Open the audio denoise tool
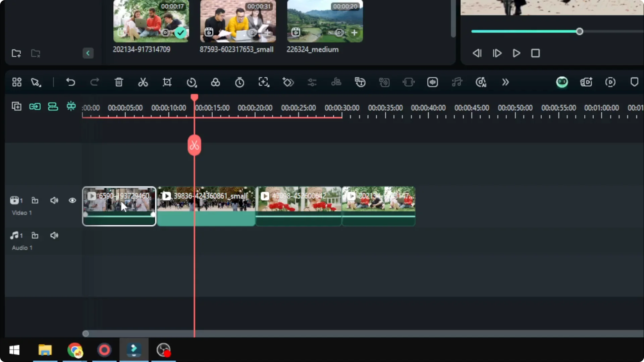 pos(432,82)
